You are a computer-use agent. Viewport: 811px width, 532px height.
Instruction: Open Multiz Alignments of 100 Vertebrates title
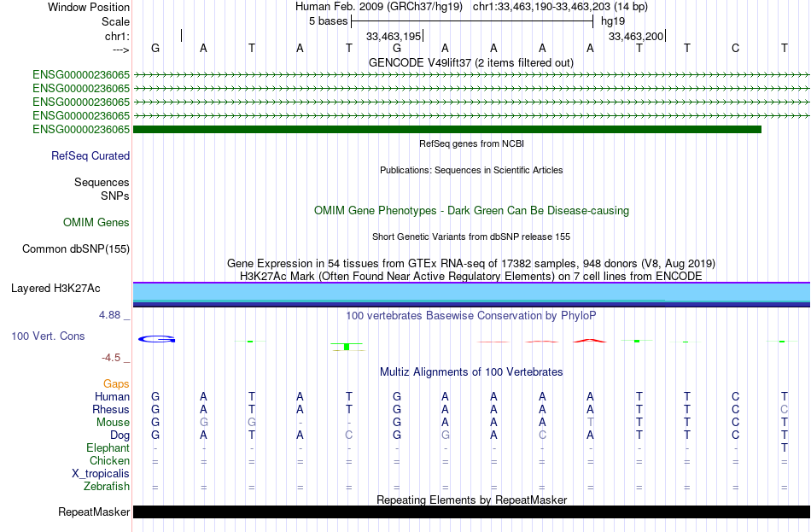pyautogui.click(x=471, y=372)
